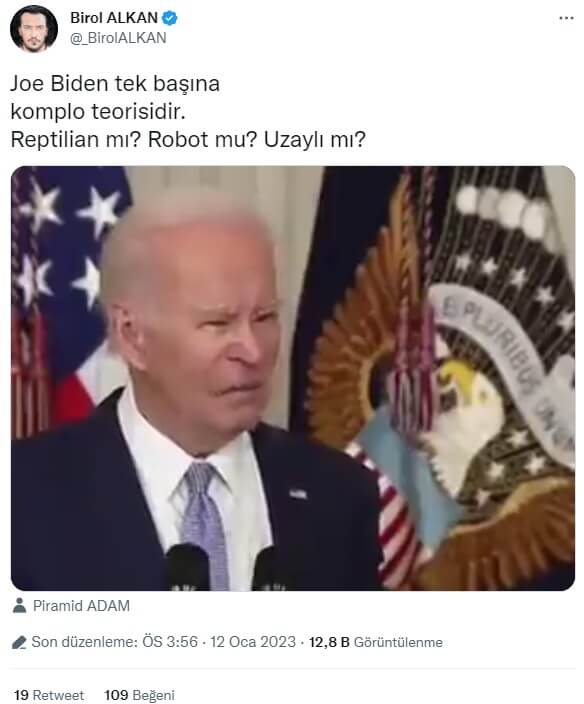
Task: Play the embedded video
Action: [x=293, y=378]
